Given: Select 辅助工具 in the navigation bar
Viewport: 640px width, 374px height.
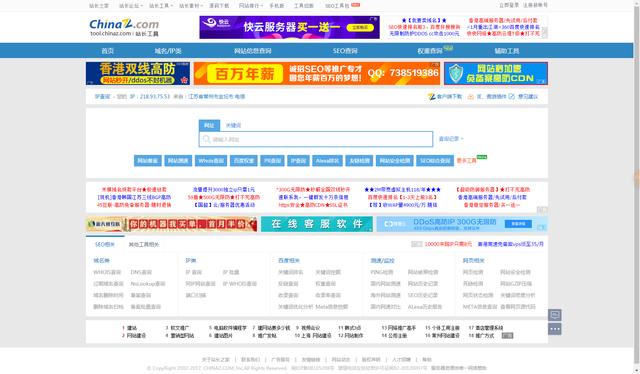Looking at the screenshot, I should 507,51.
